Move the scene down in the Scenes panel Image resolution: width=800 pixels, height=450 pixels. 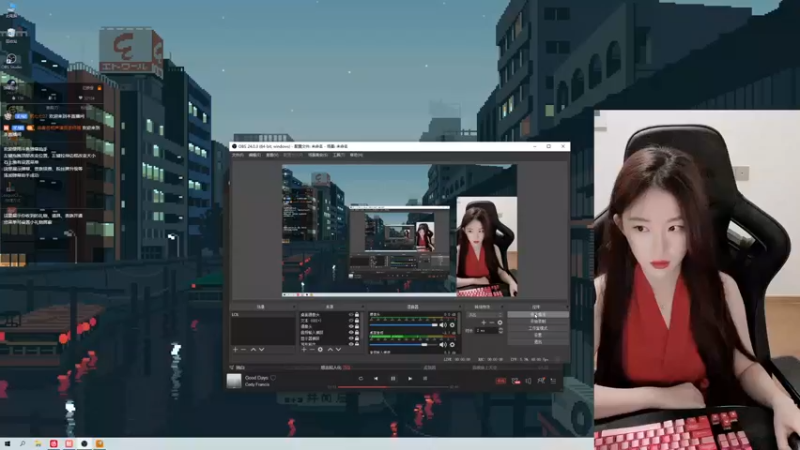tap(262, 349)
